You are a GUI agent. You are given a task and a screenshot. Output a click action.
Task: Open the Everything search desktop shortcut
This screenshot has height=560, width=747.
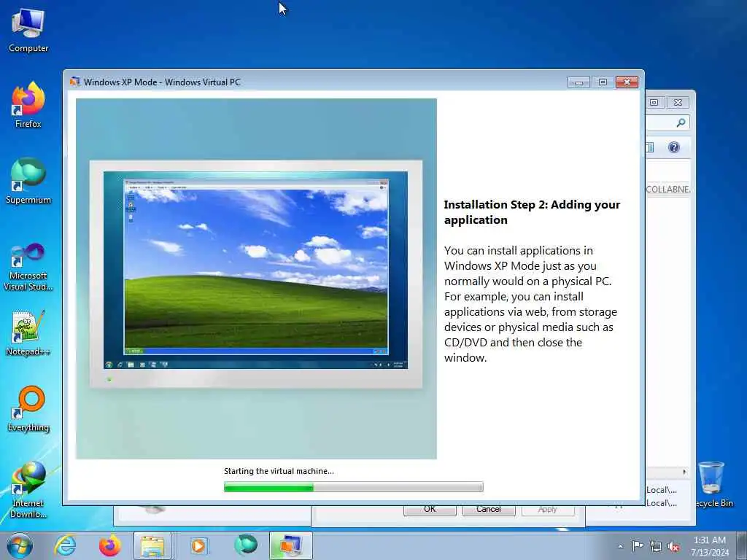pyautogui.click(x=28, y=408)
